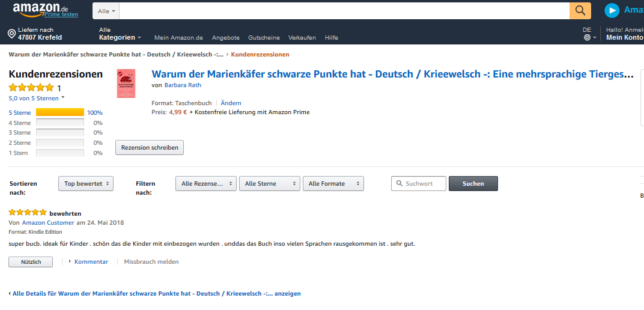
Task: Click the review's five-star rating icons
Action: point(28,212)
